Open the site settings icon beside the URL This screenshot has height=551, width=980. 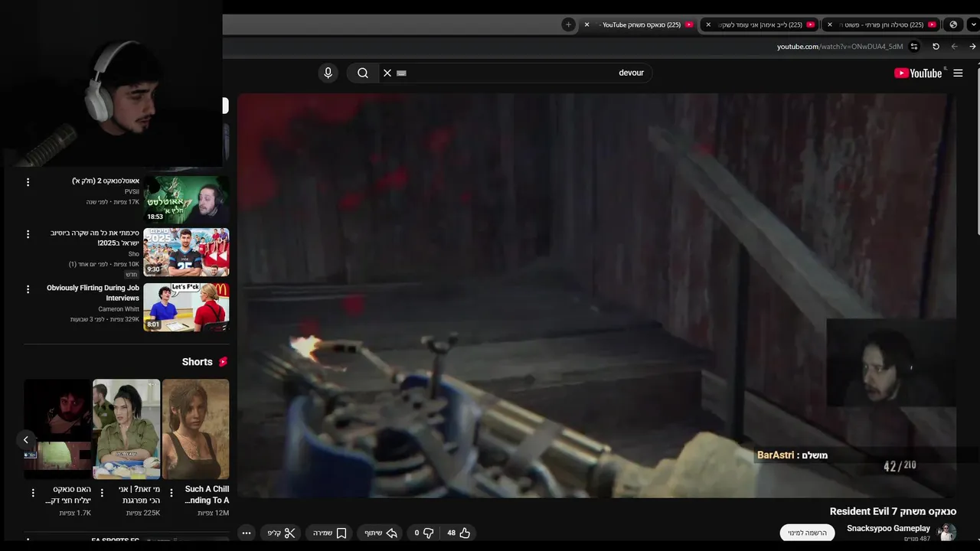coord(914,47)
